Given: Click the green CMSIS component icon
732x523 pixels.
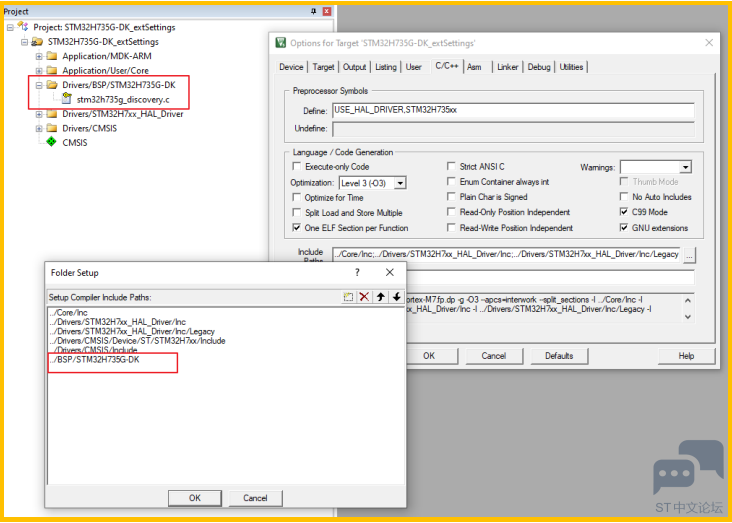Looking at the screenshot, I should pos(51,142).
